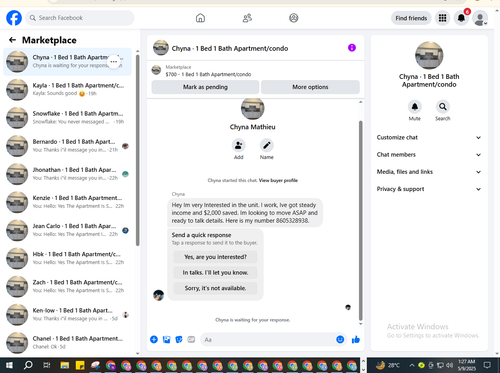The width and height of the screenshot is (500, 373).
Task: Click the chat messages scrollbar
Action: point(360,220)
